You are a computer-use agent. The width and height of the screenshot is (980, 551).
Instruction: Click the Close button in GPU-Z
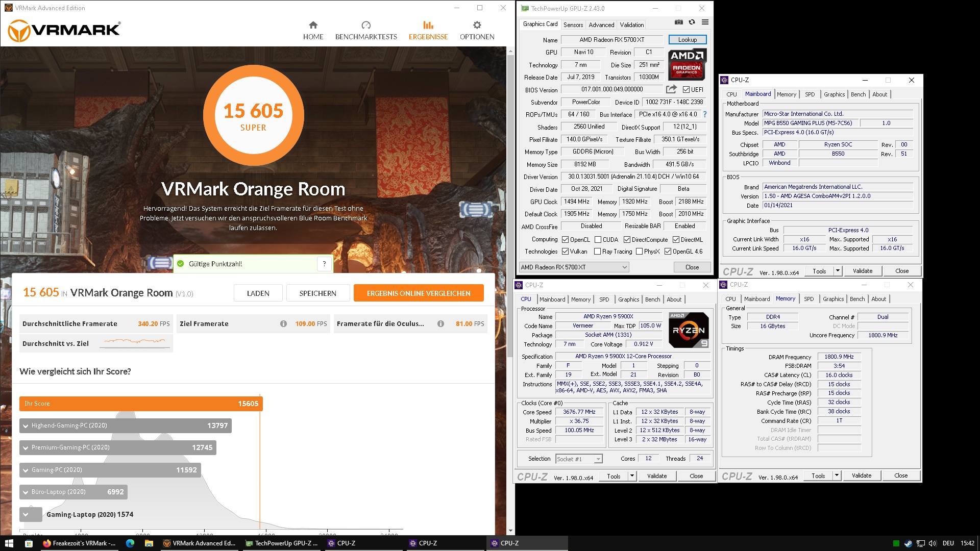click(692, 267)
